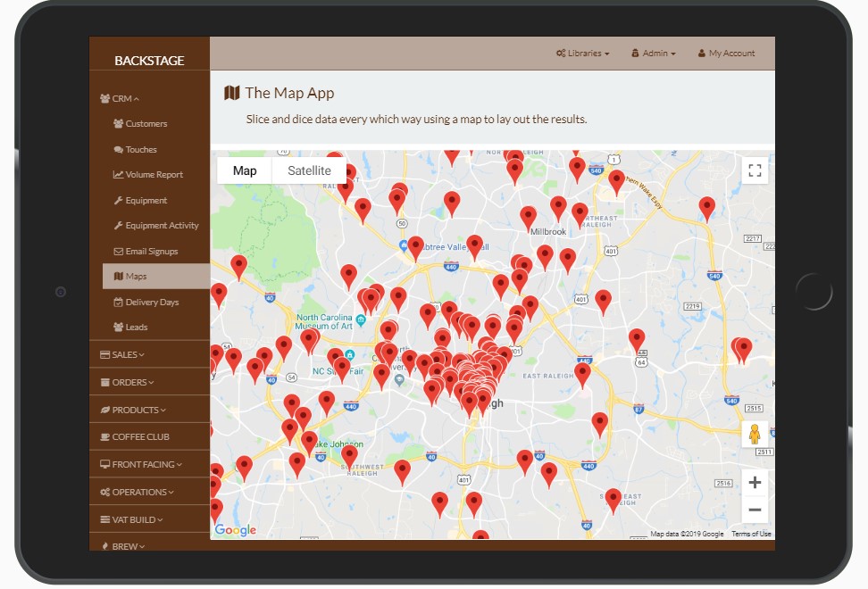Click the NC Museum of Art marker
Viewport: 868px width, 589px height.
tap(361, 319)
